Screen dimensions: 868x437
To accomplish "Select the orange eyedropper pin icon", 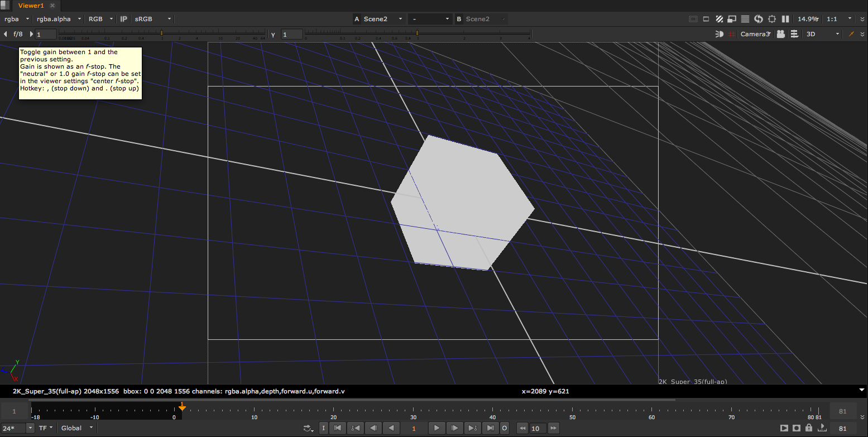I will click(x=852, y=34).
